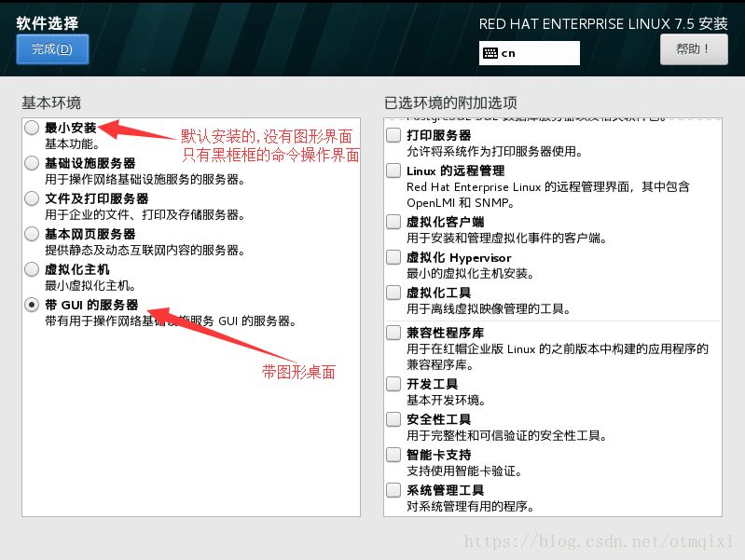
Task: Tick the 兼容性程序库 checkbox
Action: 393,333
